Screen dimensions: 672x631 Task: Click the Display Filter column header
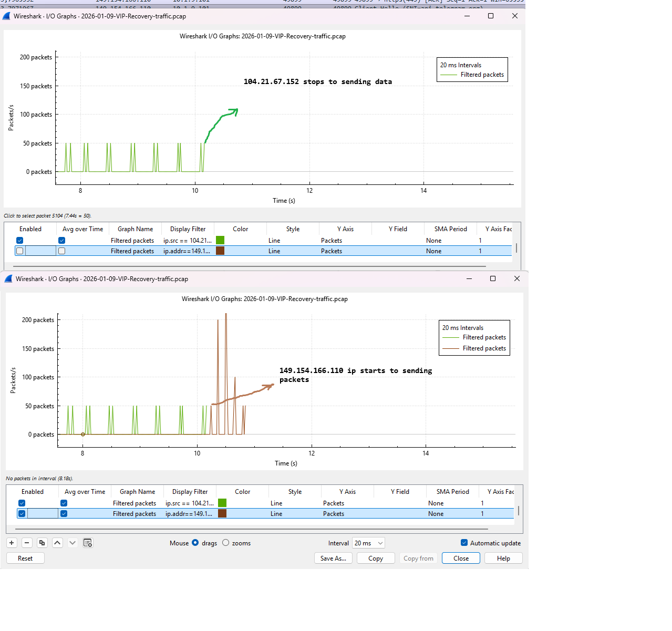tap(190, 491)
